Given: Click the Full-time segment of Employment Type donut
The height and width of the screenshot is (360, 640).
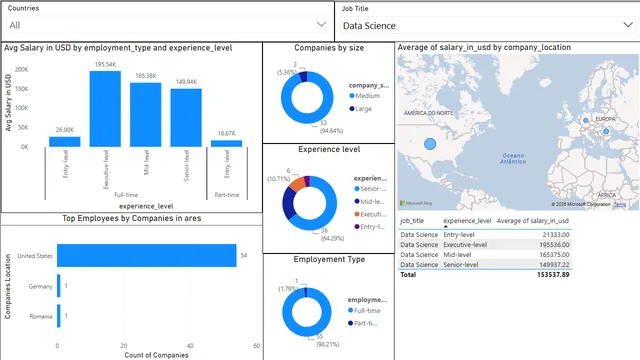Looking at the screenshot, I should (x=307, y=332).
